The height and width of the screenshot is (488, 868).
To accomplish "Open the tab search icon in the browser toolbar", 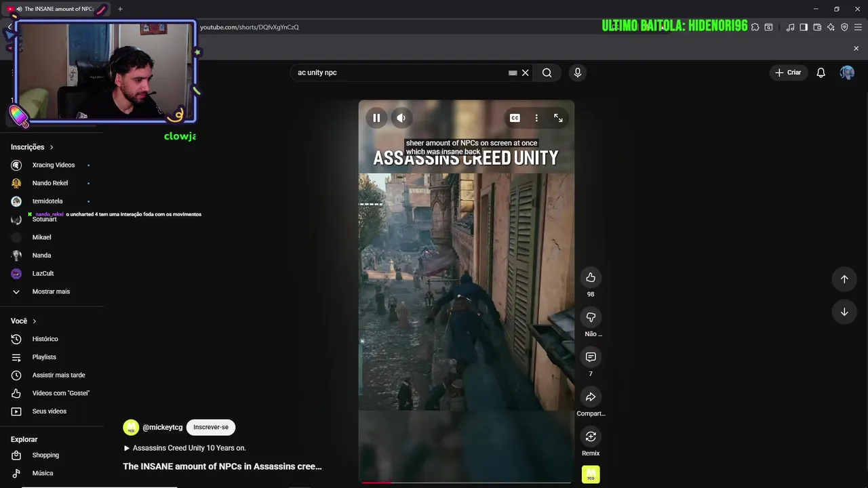I will [768, 27].
